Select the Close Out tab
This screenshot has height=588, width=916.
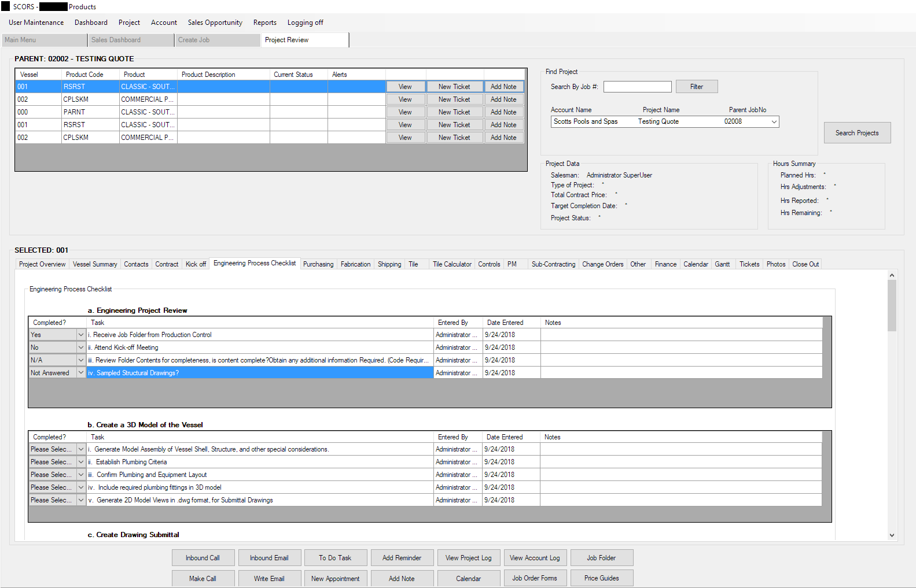(x=805, y=264)
